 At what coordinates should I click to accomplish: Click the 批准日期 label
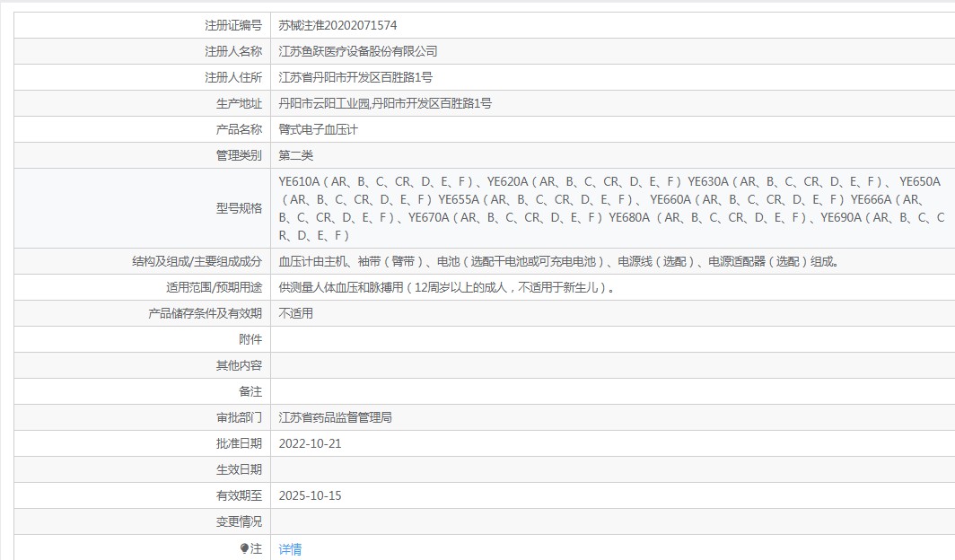pyautogui.click(x=239, y=443)
